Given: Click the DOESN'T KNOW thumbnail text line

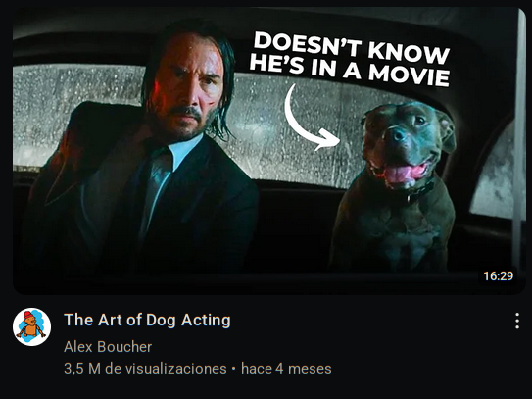Looking at the screenshot, I should click(x=351, y=48).
